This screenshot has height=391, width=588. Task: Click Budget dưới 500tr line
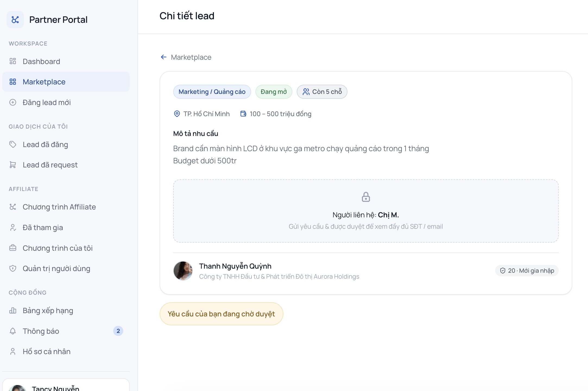(x=205, y=161)
